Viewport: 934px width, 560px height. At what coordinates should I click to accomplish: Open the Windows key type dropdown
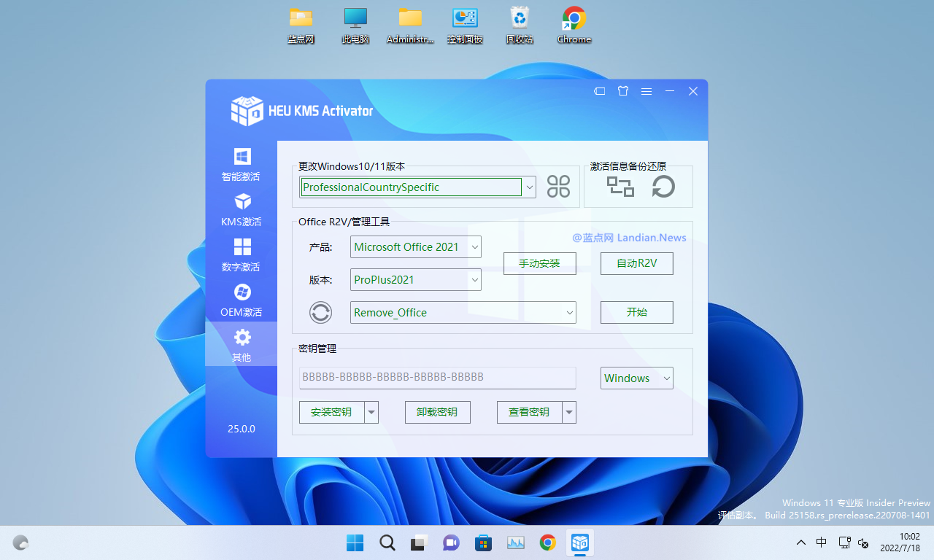(665, 378)
